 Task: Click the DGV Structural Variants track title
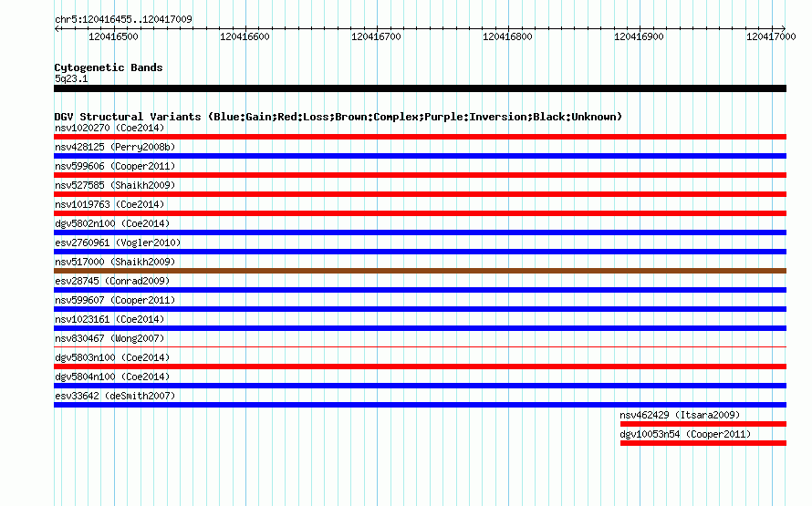(338, 117)
